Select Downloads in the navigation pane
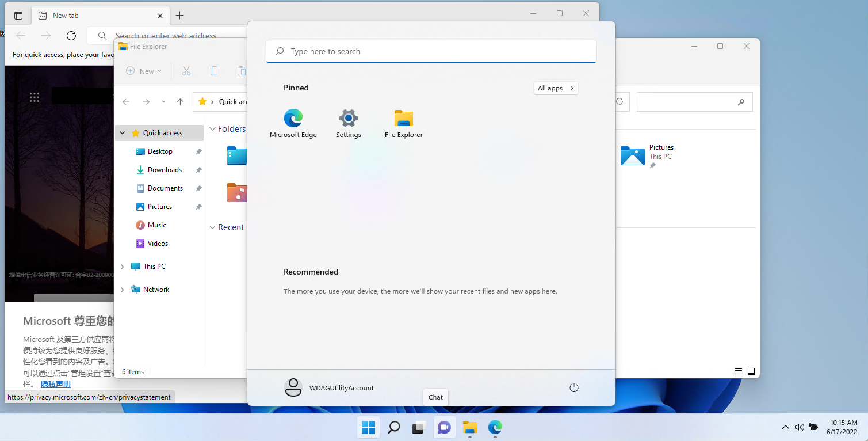 pos(165,170)
